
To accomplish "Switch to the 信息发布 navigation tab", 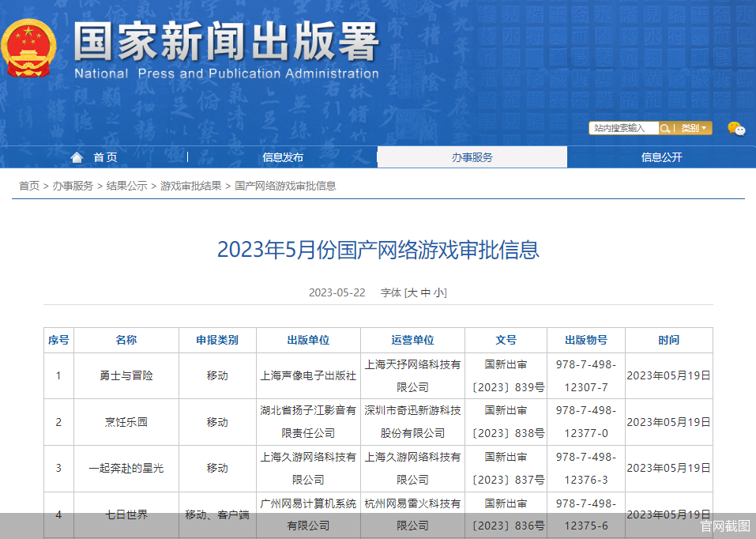I will (x=283, y=156).
